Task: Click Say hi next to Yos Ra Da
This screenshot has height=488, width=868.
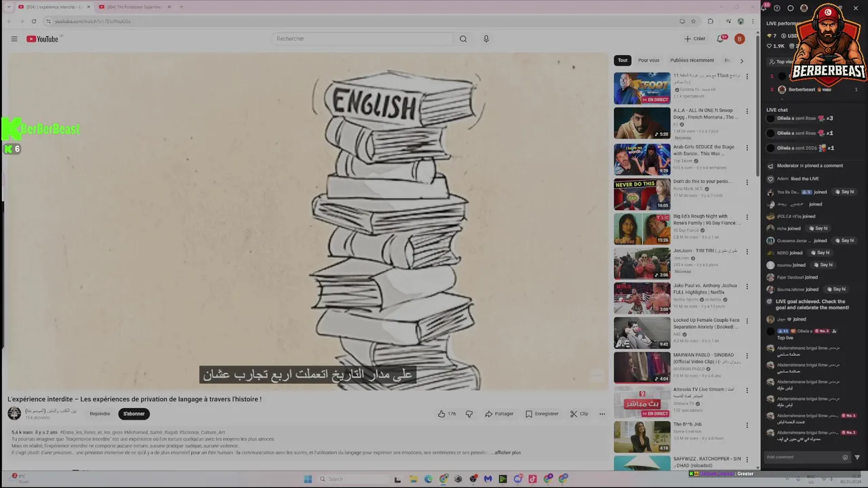Action: pos(844,192)
